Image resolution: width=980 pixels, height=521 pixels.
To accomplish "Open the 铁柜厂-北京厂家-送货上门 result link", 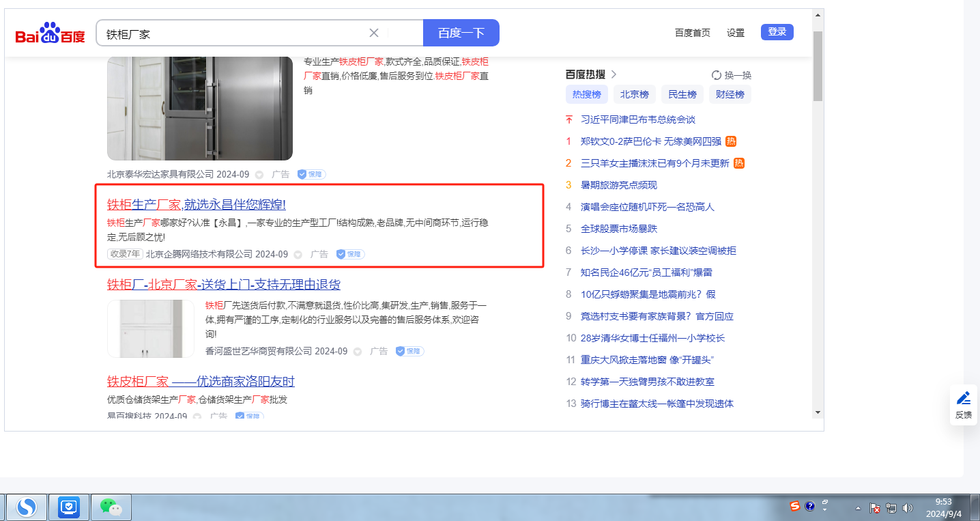I will pyautogui.click(x=224, y=284).
